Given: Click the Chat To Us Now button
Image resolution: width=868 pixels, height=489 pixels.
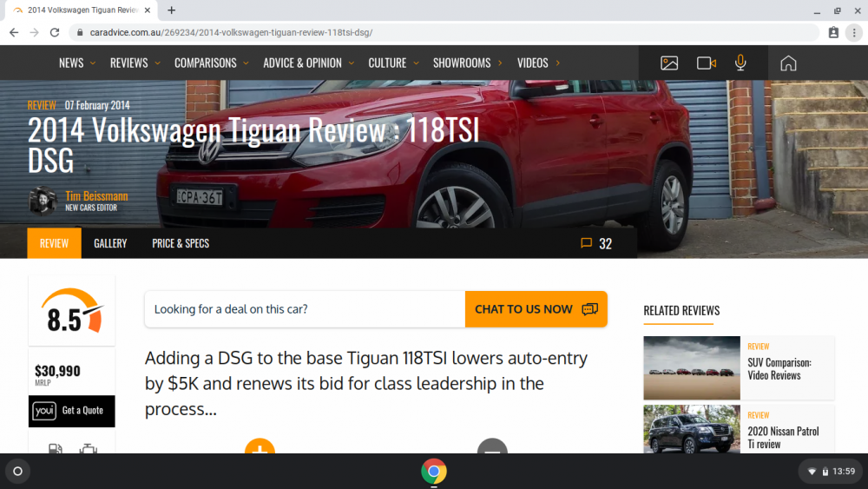Looking at the screenshot, I should coord(536,309).
